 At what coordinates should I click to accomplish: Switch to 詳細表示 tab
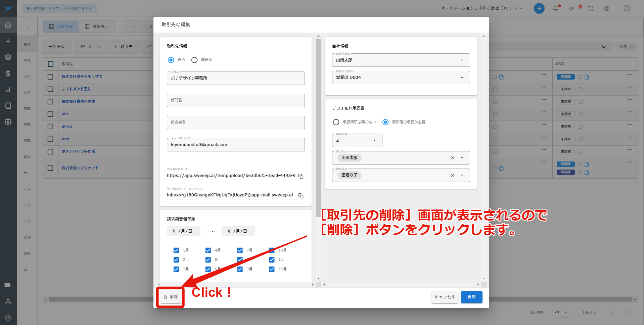coord(97,27)
